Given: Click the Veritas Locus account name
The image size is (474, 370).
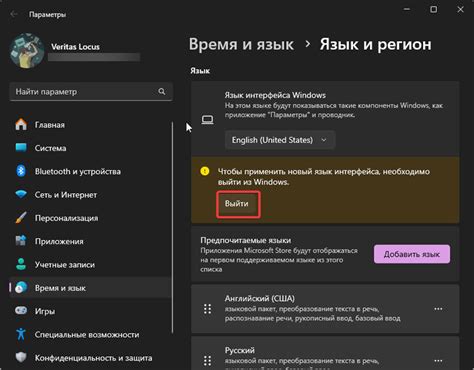Looking at the screenshot, I should pos(75,47).
